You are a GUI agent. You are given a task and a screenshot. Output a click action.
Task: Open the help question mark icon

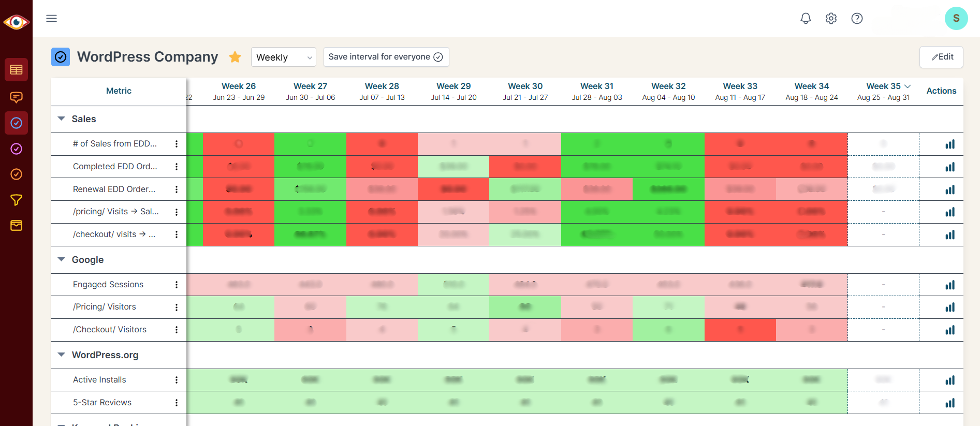[857, 19]
